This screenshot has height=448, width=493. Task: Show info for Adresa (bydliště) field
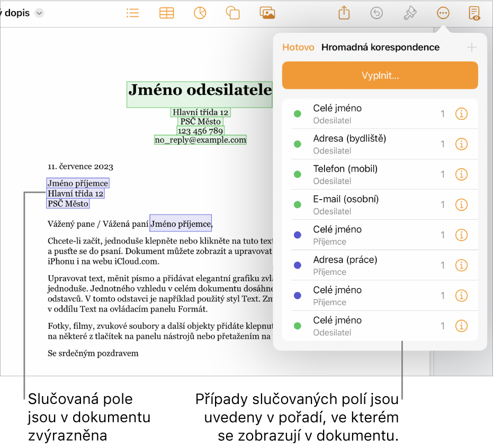click(x=461, y=144)
